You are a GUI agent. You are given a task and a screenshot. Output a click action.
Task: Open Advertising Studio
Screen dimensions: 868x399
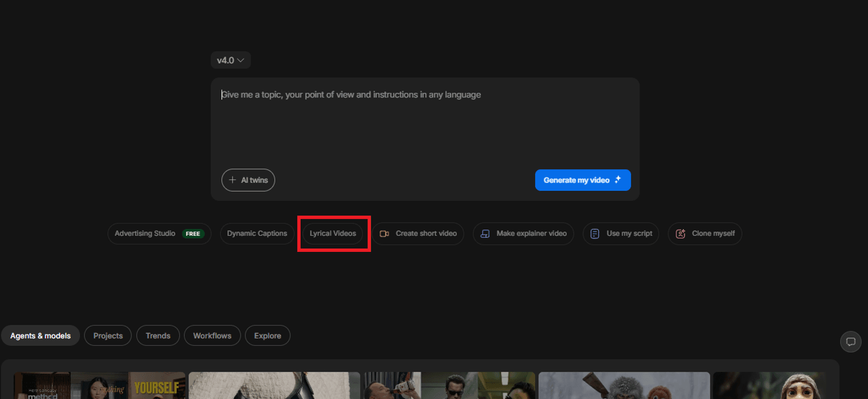159,233
